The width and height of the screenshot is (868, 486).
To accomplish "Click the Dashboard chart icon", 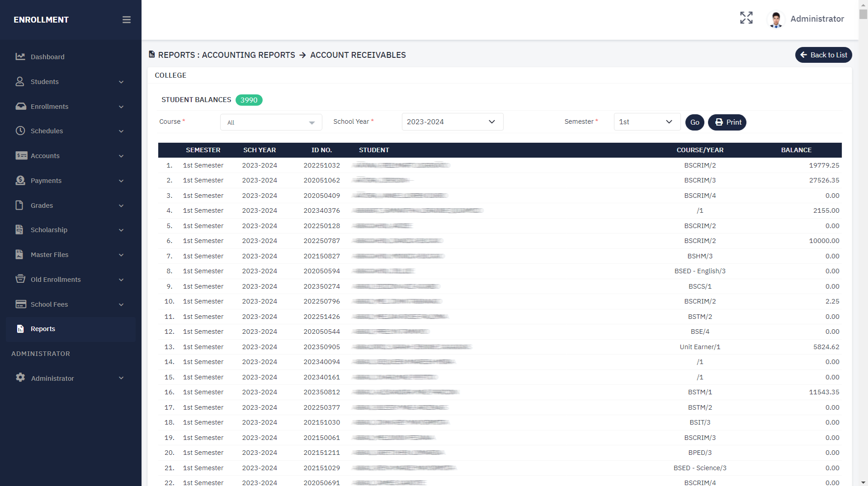I will [x=20, y=57].
